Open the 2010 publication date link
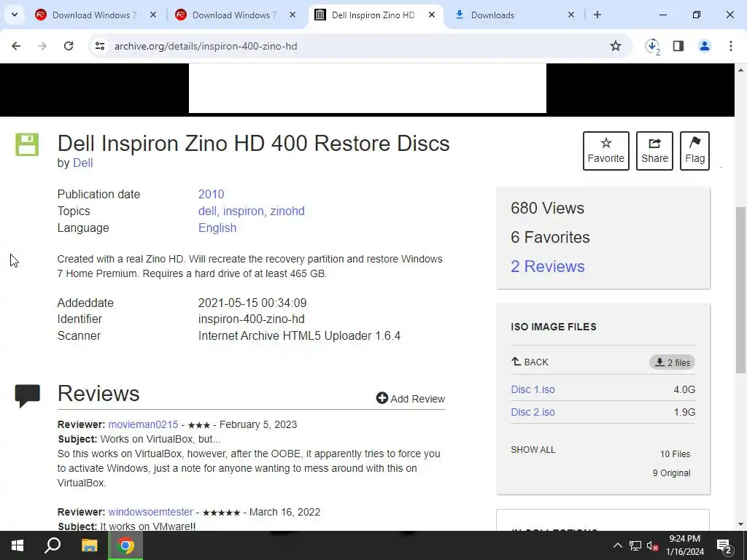 coord(211,194)
